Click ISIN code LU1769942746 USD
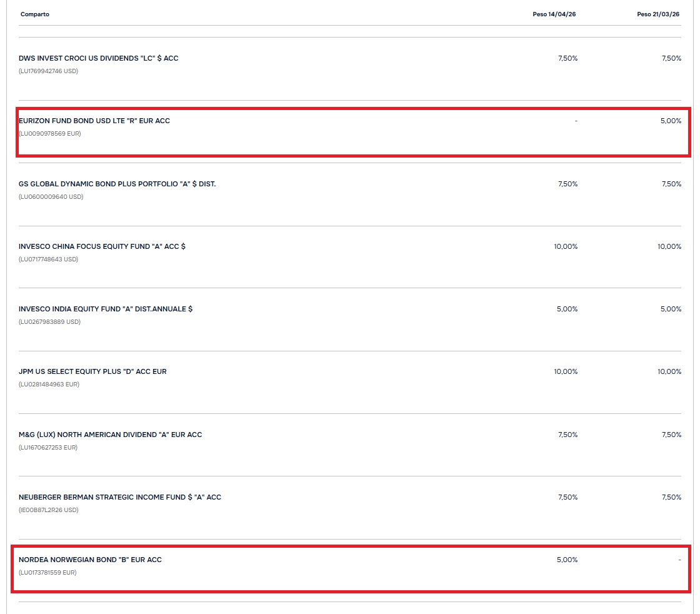The image size is (700, 614). (49, 71)
